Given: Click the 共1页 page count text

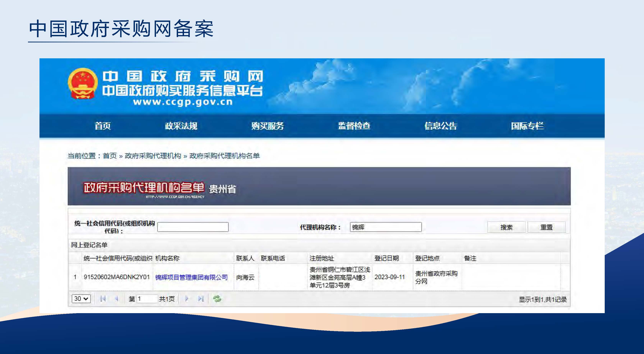Looking at the screenshot, I should 167,299.
